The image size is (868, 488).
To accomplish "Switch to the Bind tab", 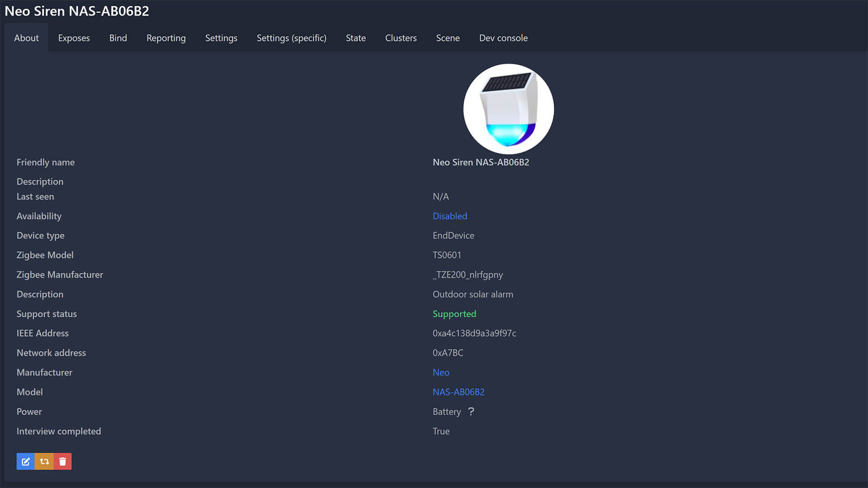I will (118, 38).
